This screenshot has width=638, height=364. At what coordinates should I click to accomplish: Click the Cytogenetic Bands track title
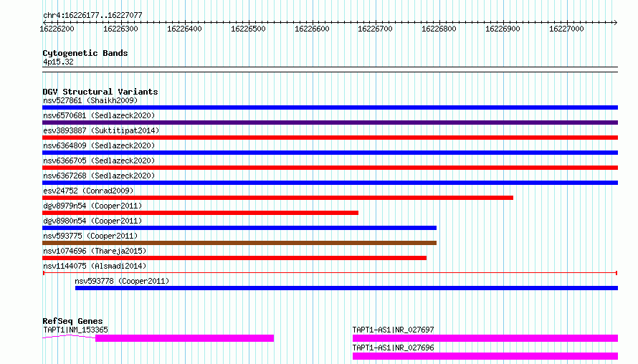pyautogui.click(x=85, y=53)
